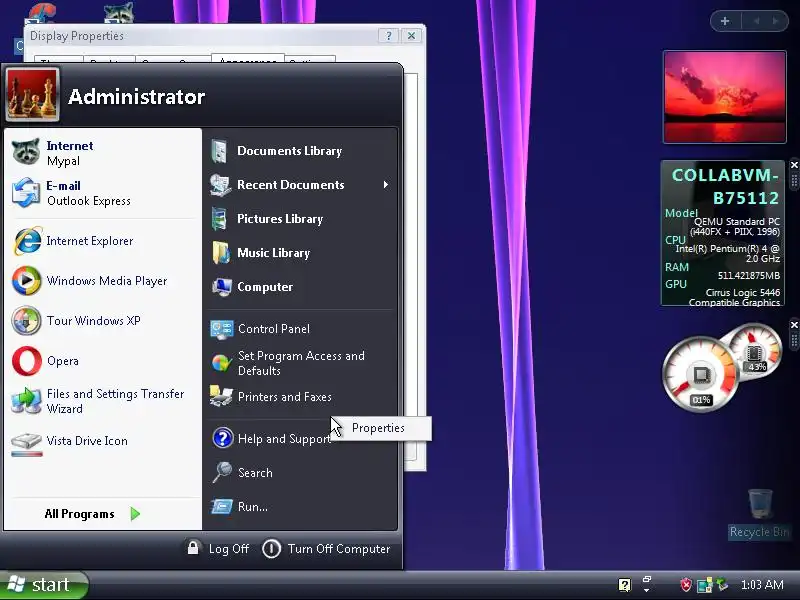This screenshot has width=800, height=600.
Task: Open Documents Library
Action: pyautogui.click(x=300, y=151)
